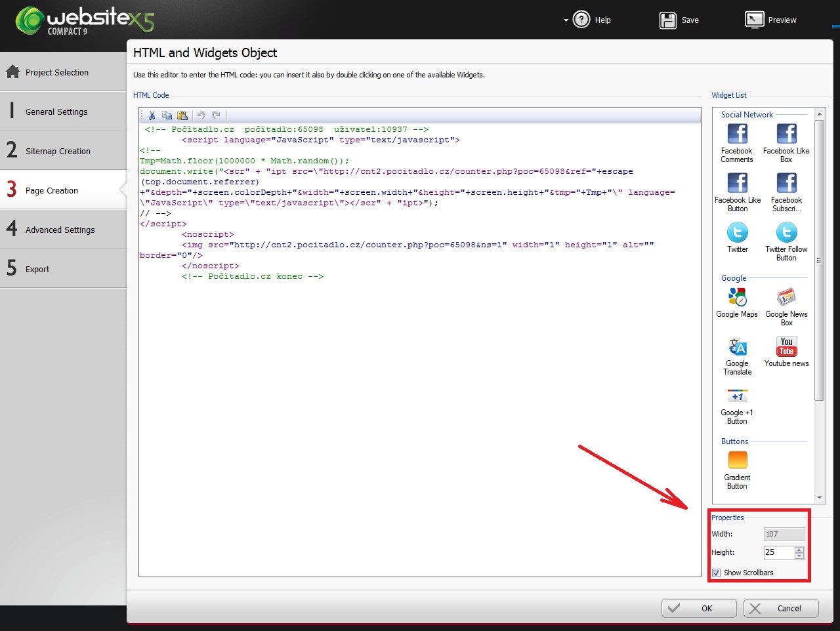
Task: Decrease Height with the down stepper arrow
Action: point(799,556)
